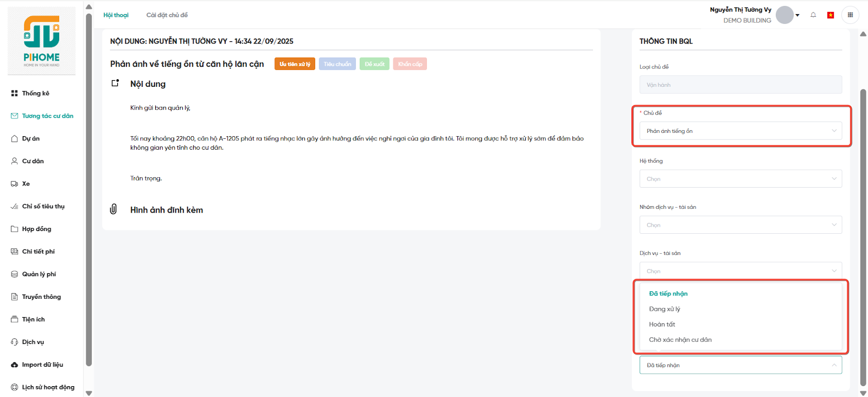Select the Khẩn cấp priority tag
This screenshot has width=868, height=397.
coord(410,64)
